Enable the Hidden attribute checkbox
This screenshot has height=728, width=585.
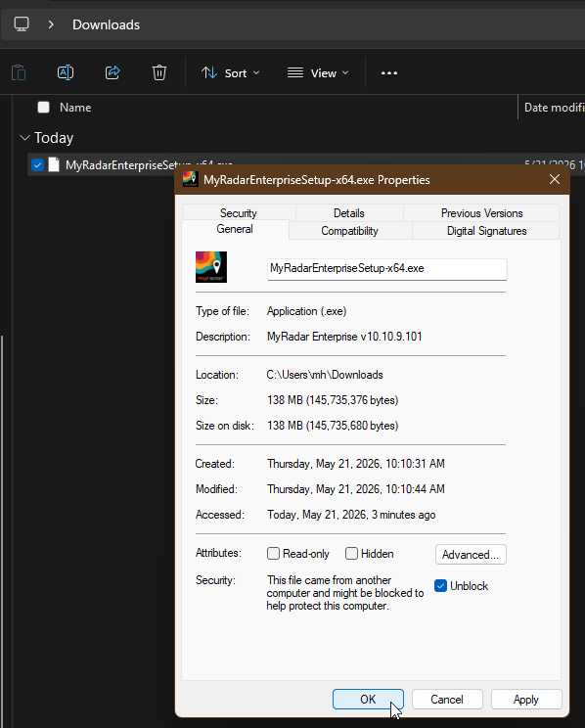click(x=351, y=554)
